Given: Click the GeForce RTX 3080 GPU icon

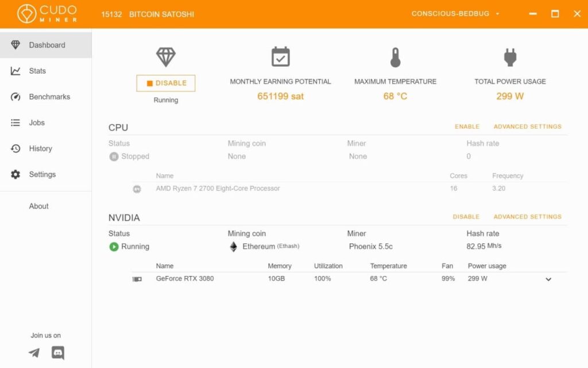Looking at the screenshot, I should point(137,279).
